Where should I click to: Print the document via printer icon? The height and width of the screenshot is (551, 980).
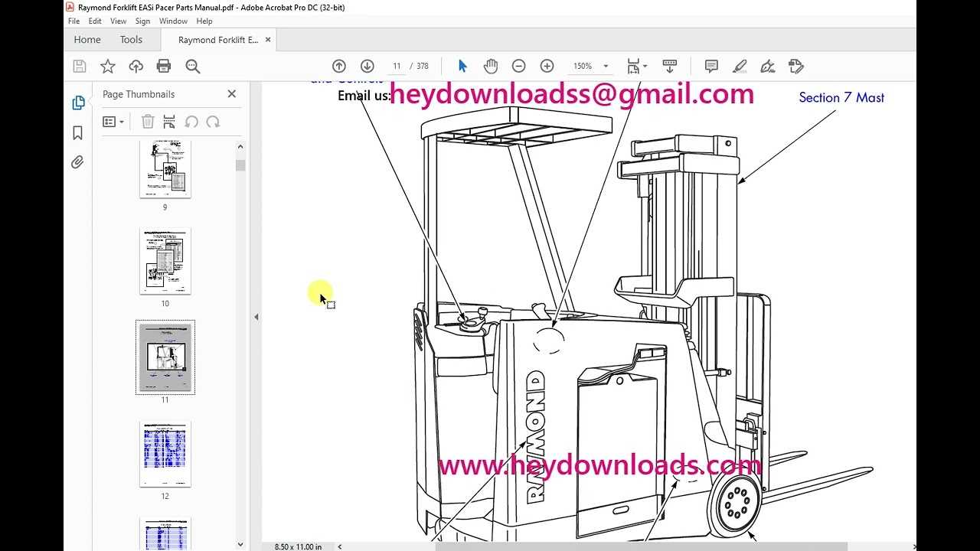click(164, 67)
